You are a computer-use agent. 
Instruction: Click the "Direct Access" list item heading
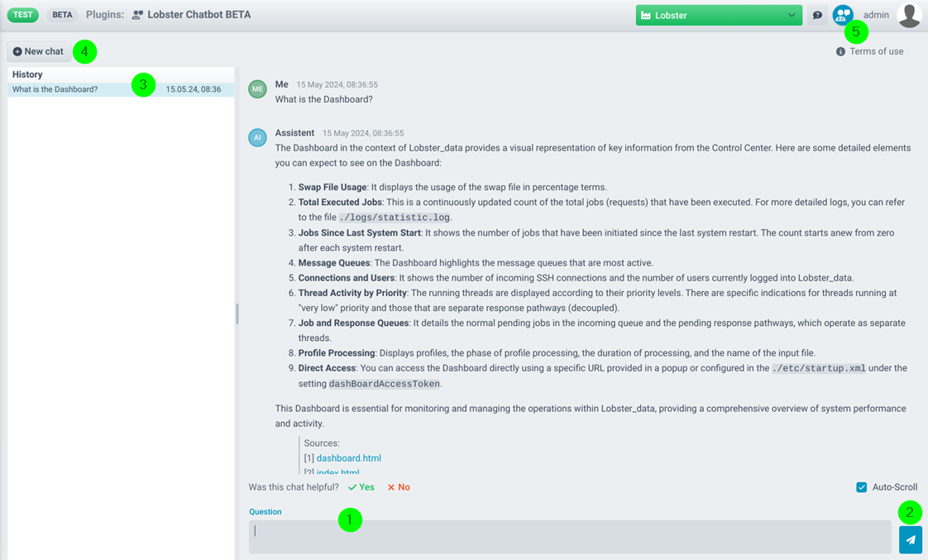pyautogui.click(x=327, y=368)
